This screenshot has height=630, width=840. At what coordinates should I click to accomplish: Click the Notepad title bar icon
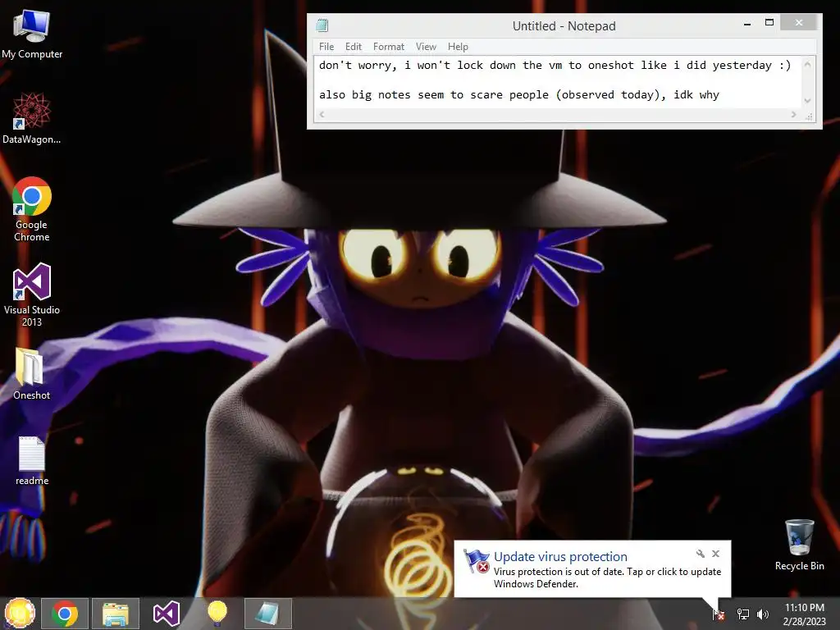322,25
